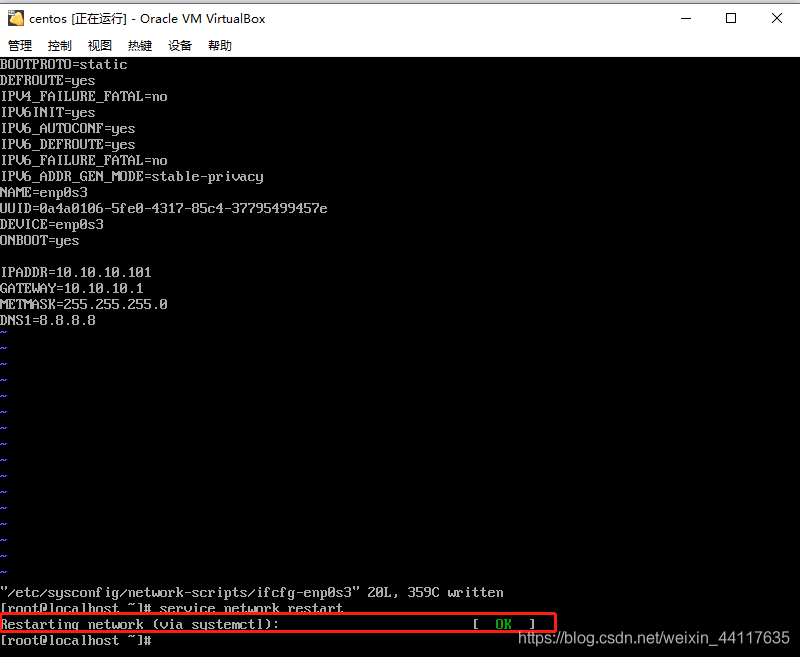The width and height of the screenshot is (800, 657).
Task: Maximize the centos VM window
Action: [x=731, y=18]
